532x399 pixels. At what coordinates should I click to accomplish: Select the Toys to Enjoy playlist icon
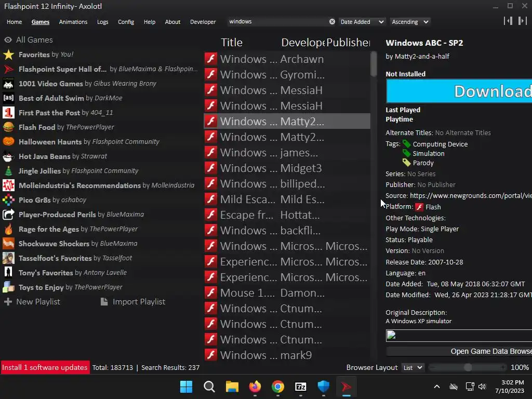point(8,287)
